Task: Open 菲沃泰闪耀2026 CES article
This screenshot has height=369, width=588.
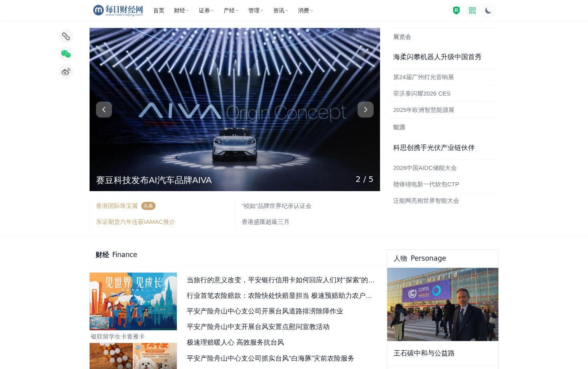Action: [422, 94]
